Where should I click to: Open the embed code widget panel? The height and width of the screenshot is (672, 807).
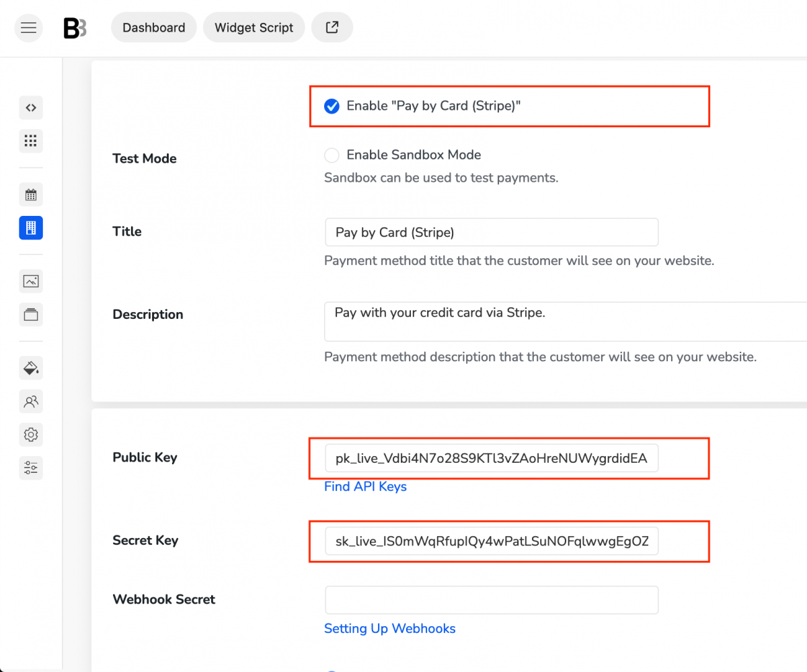[31, 108]
